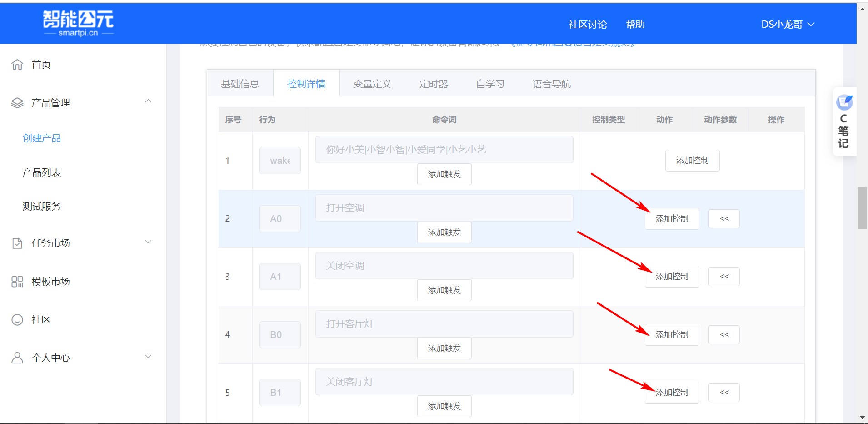Go to 社区讨论 in top bar

pos(588,25)
